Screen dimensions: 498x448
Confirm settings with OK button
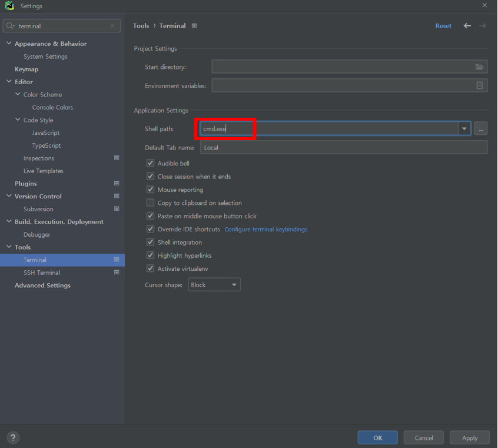(x=378, y=437)
